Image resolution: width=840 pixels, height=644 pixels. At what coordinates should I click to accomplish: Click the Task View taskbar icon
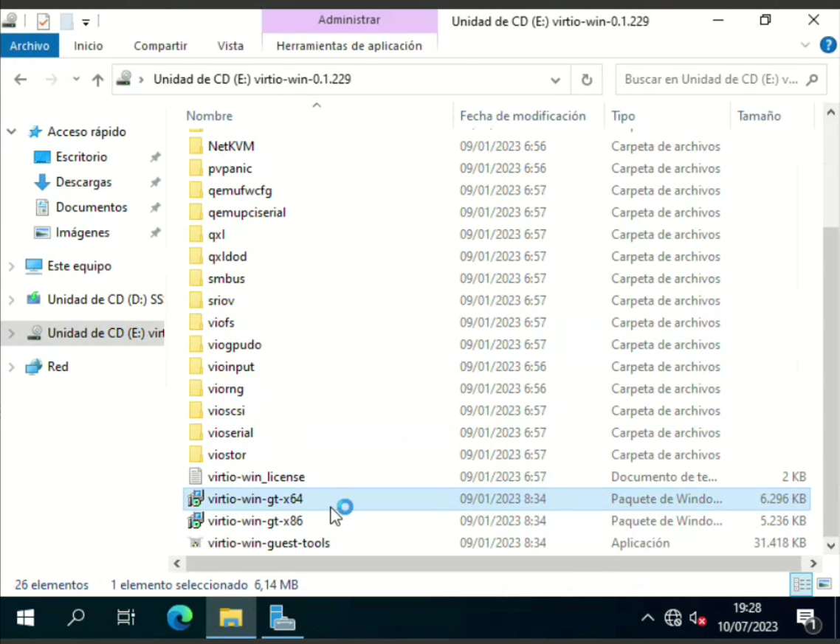126,617
